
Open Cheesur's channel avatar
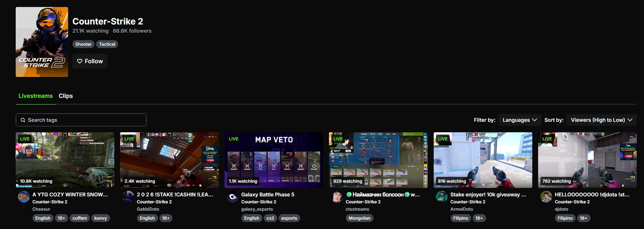coord(24,197)
